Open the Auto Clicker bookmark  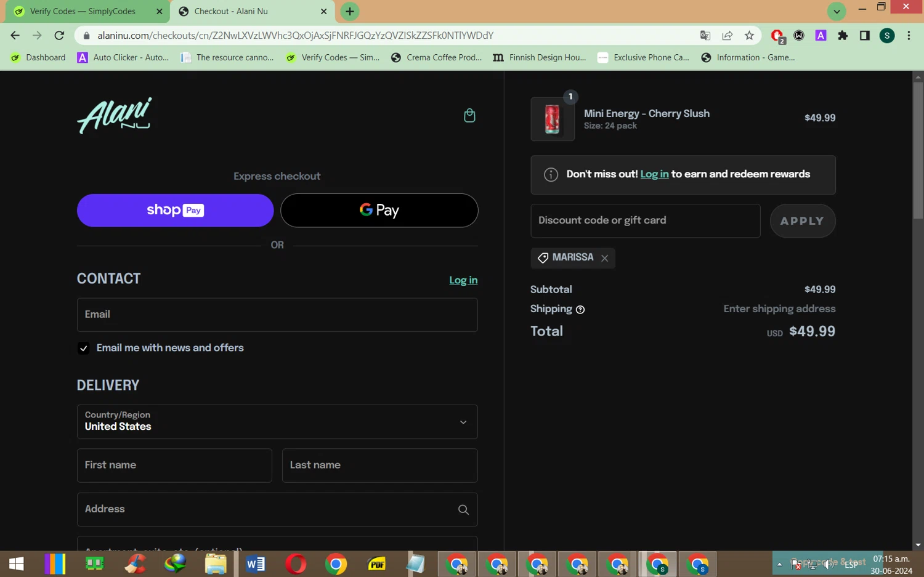point(123,57)
